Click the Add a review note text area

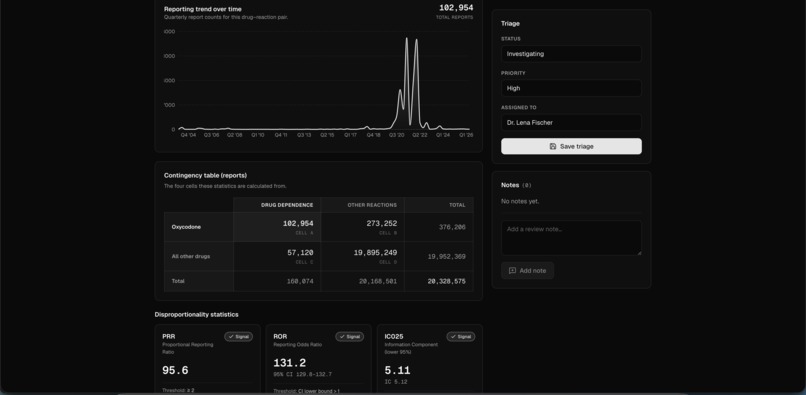[571, 238]
